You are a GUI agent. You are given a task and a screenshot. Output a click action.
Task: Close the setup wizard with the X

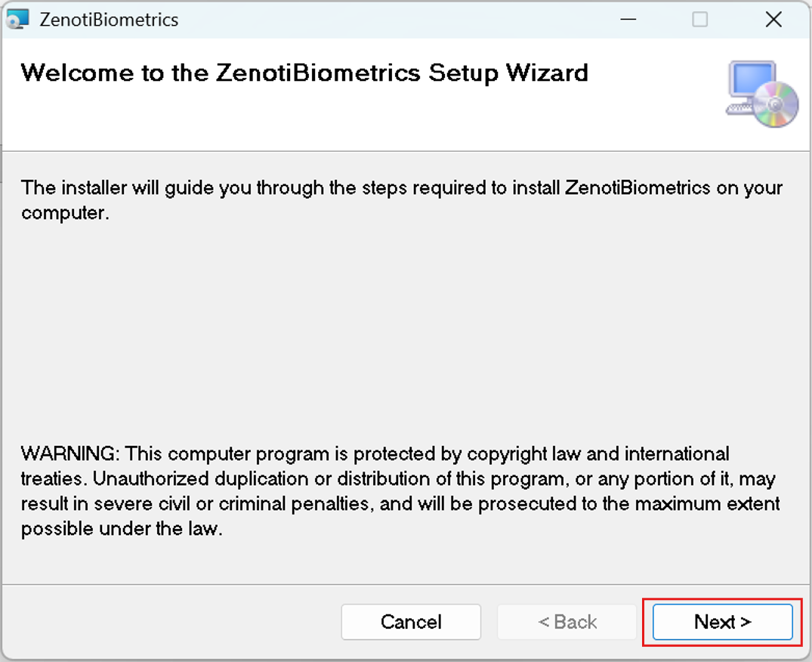(773, 19)
